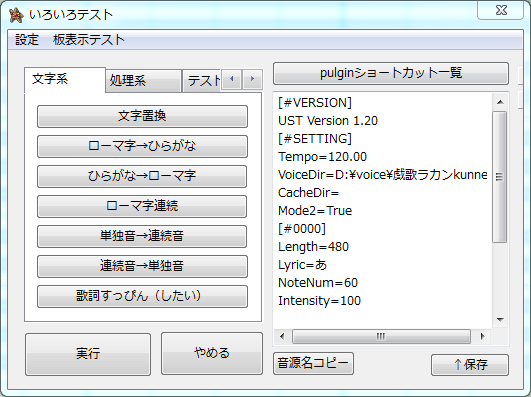Click the 音源名コピー button
This screenshot has width=531, height=397.
(x=313, y=363)
